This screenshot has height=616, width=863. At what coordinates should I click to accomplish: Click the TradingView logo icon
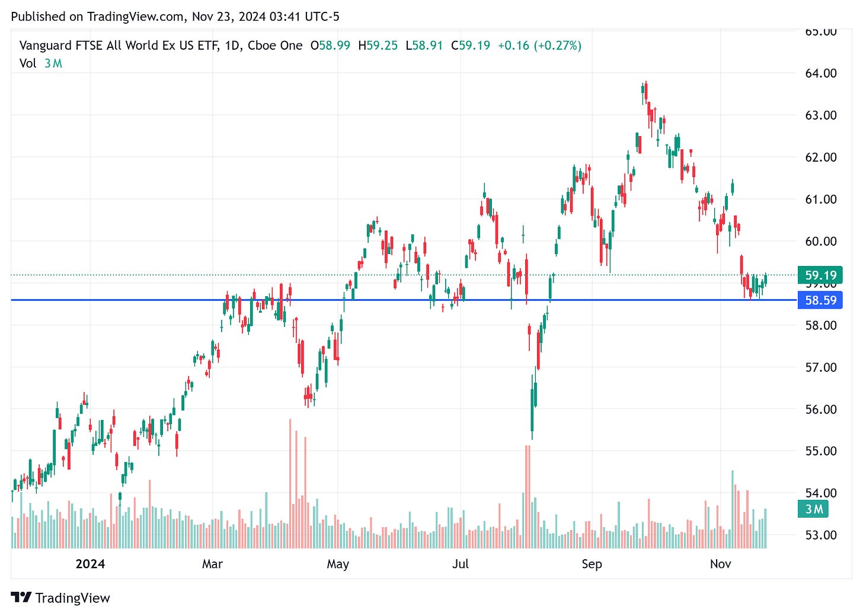21,597
